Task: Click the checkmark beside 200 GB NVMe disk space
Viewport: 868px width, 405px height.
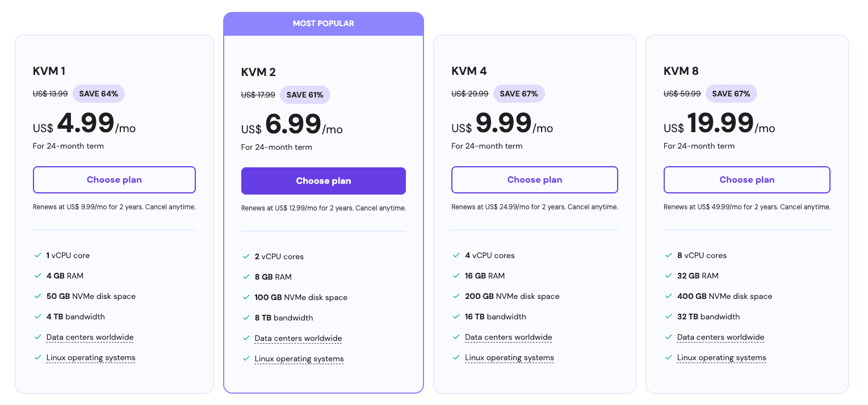Action: 458,296
